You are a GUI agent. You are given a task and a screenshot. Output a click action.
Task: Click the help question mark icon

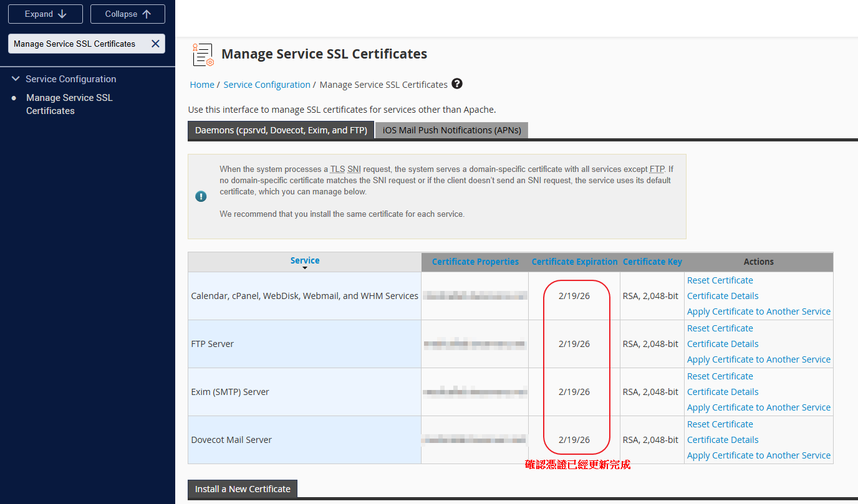[457, 84]
